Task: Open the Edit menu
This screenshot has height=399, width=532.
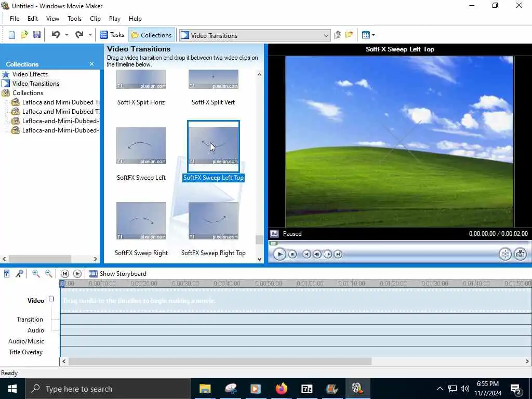Action: pos(33,19)
